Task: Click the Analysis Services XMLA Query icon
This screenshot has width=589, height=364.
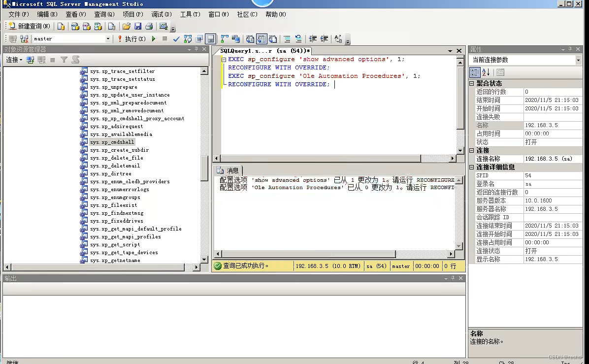Action: [98, 26]
